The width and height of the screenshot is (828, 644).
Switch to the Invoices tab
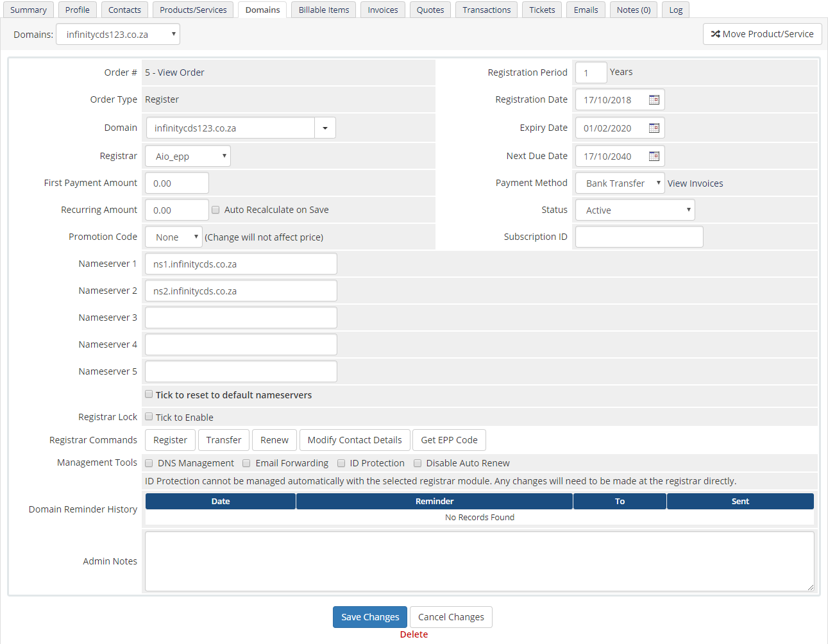pos(382,10)
